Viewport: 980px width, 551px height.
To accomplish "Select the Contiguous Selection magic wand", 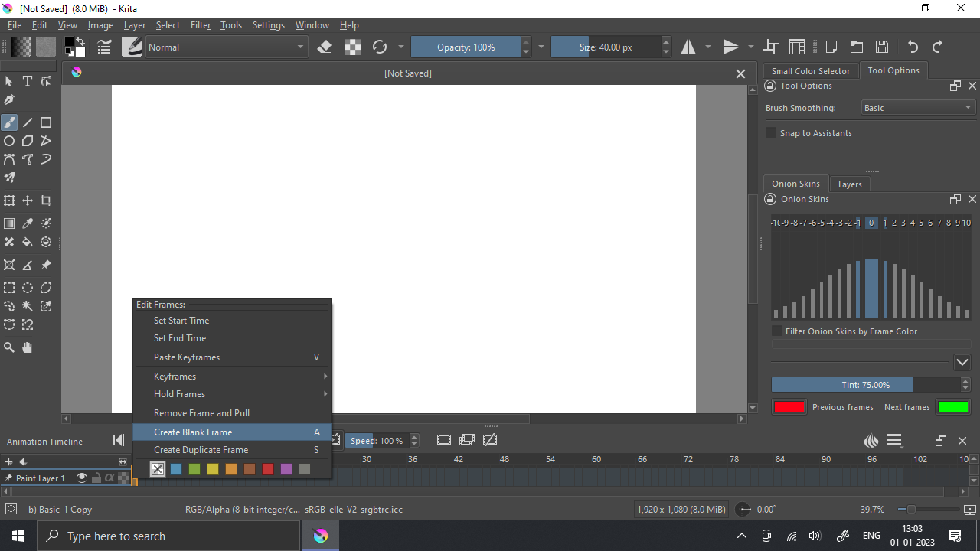I will coord(28,306).
